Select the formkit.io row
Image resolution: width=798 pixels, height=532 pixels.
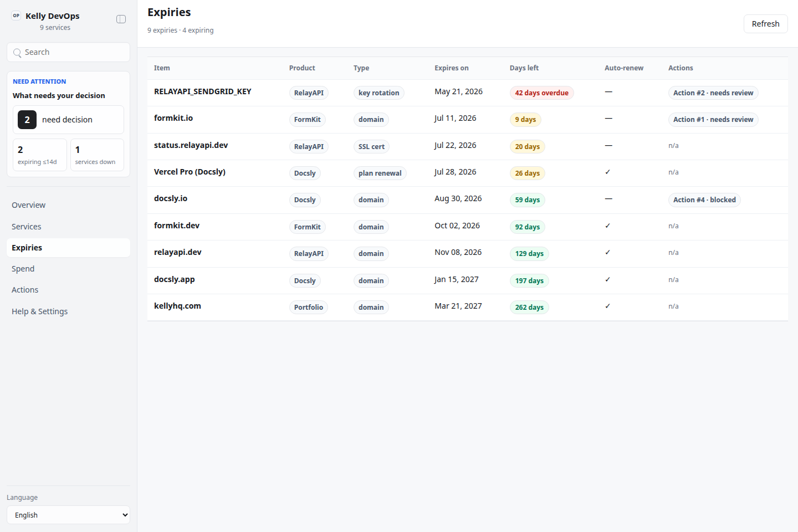point(468,120)
